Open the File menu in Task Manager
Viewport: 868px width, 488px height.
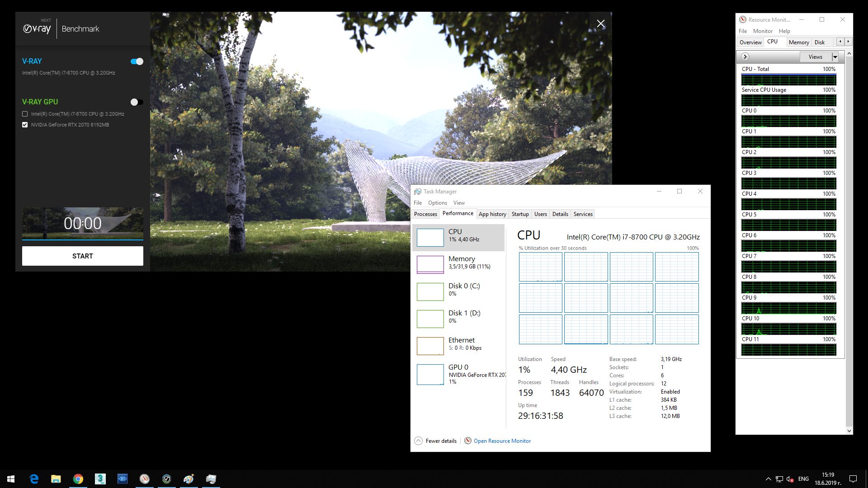coord(418,202)
